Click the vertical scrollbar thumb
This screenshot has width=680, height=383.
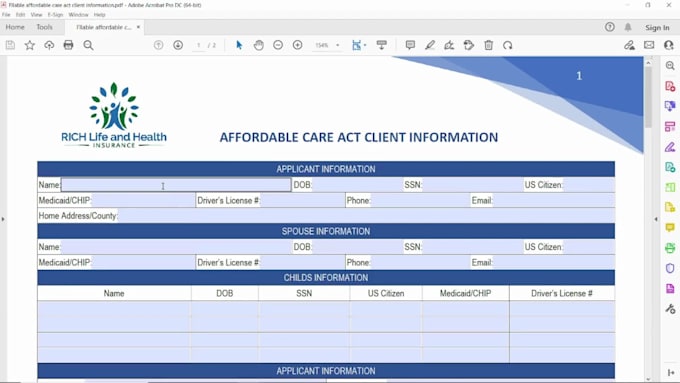pyautogui.click(x=648, y=98)
